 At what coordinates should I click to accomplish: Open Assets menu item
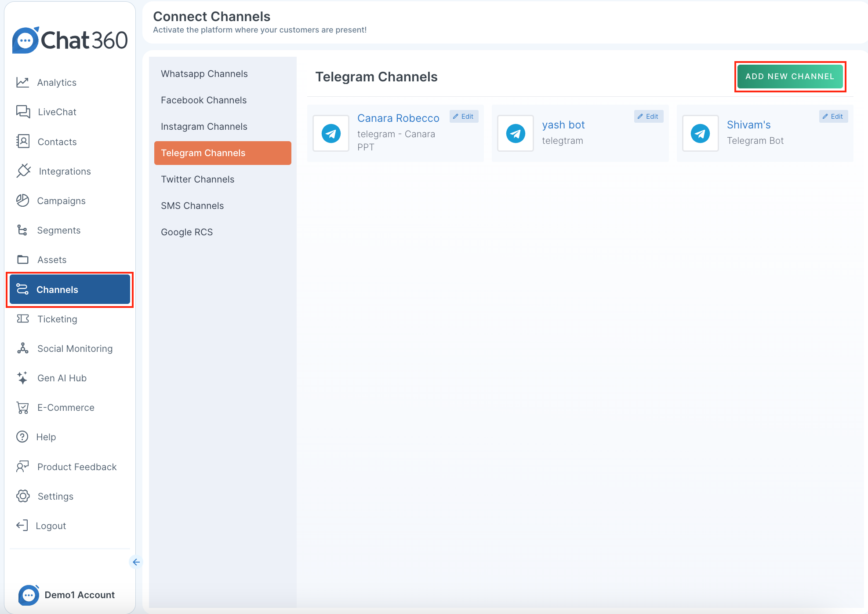70,259
